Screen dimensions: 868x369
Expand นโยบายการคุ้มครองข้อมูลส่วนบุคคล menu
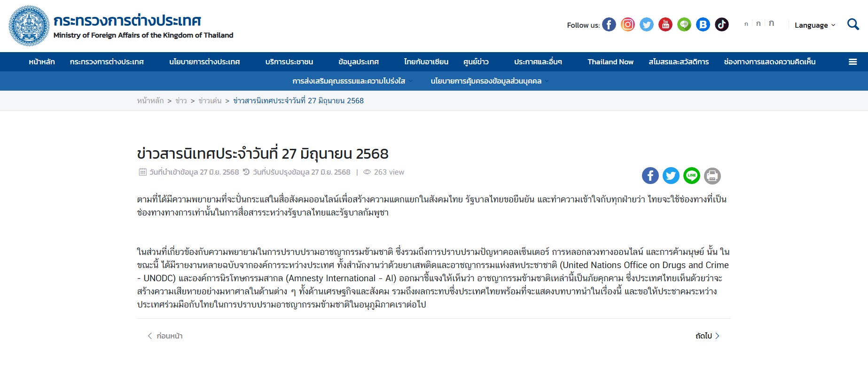point(489,81)
